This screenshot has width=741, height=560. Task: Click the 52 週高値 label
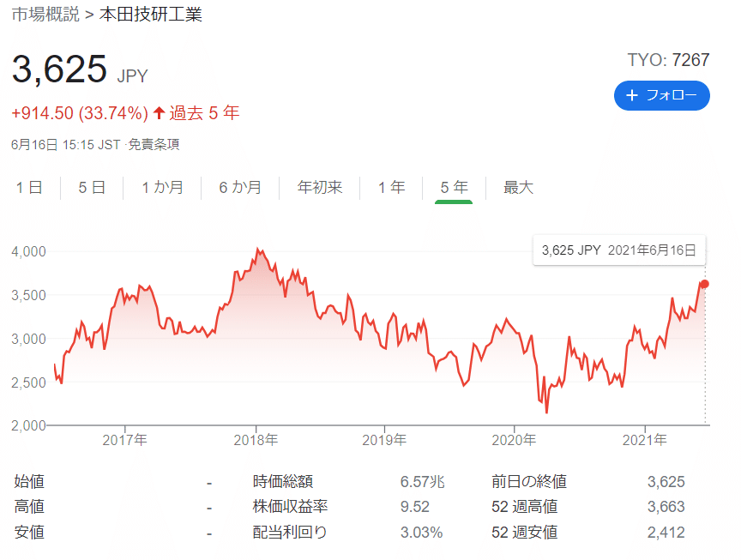pos(525,507)
